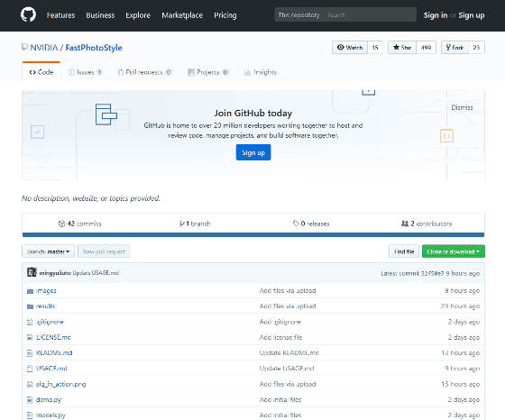Open the NVIDIA organization link
Image resolution: width=505 pixels, height=420 pixels.
pyautogui.click(x=44, y=48)
